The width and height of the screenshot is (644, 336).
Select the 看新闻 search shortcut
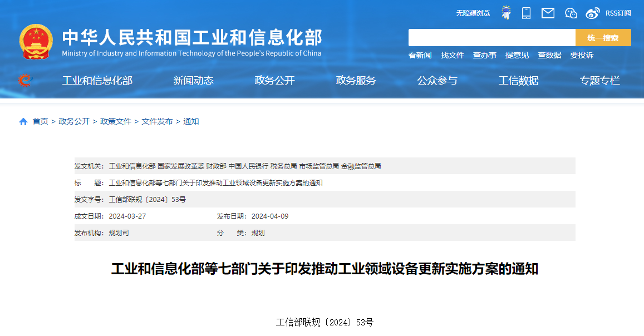point(420,55)
